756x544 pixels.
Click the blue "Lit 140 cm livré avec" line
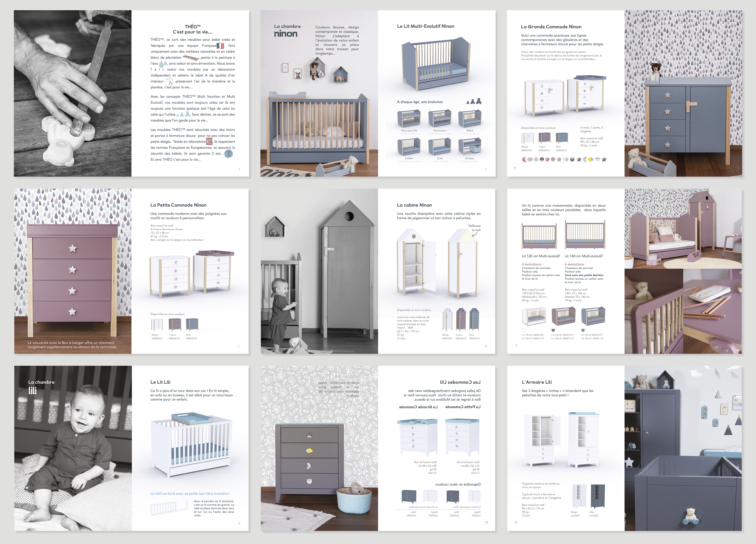click(190, 493)
